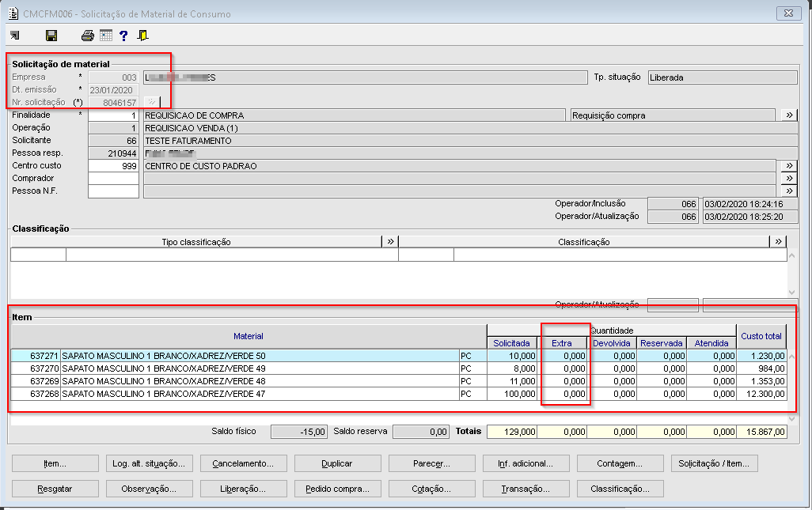Open the Parecer... button
Screen dimensions: 812x510
pyautogui.click(x=432, y=463)
